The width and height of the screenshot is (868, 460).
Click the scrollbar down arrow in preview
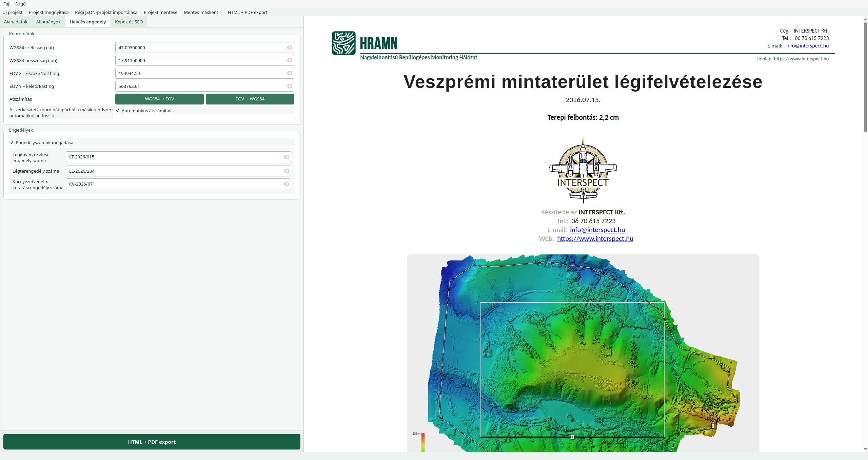[865, 449]
